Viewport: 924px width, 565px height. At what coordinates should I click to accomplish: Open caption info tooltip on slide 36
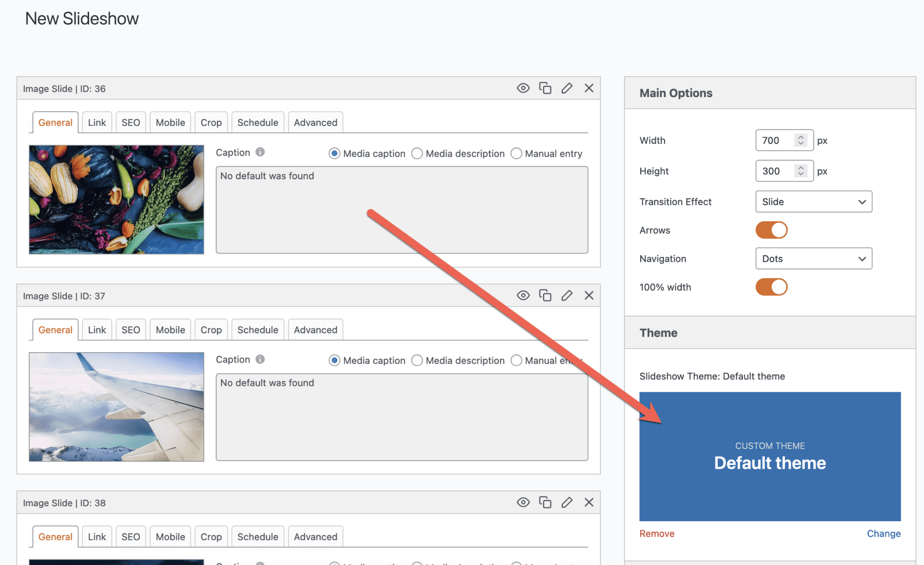click(x=260, y=152)
